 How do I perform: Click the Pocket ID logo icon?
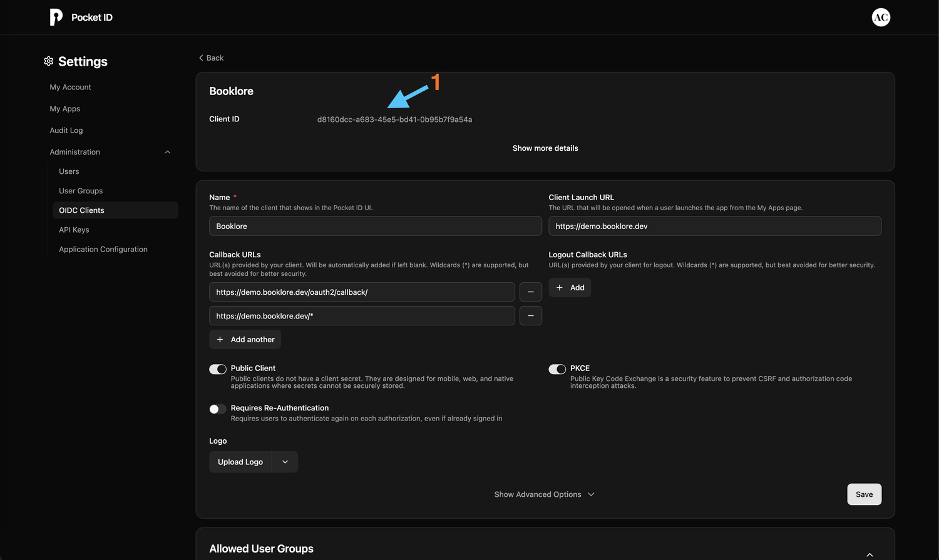(56, 18)
